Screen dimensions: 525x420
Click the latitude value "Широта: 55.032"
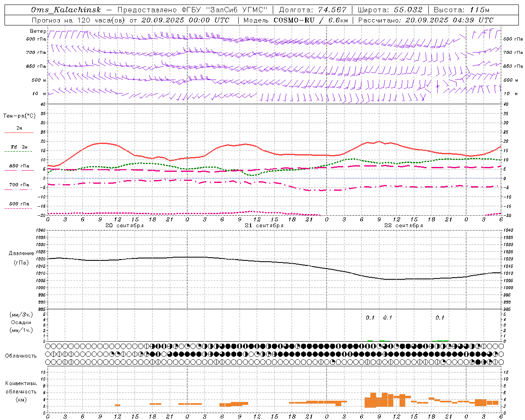[x=390, y=10]
